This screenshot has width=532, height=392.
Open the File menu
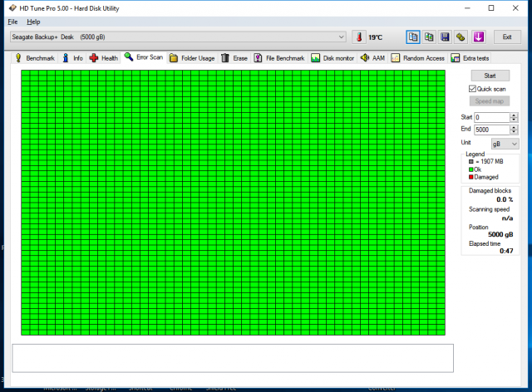tap(12, 22)
